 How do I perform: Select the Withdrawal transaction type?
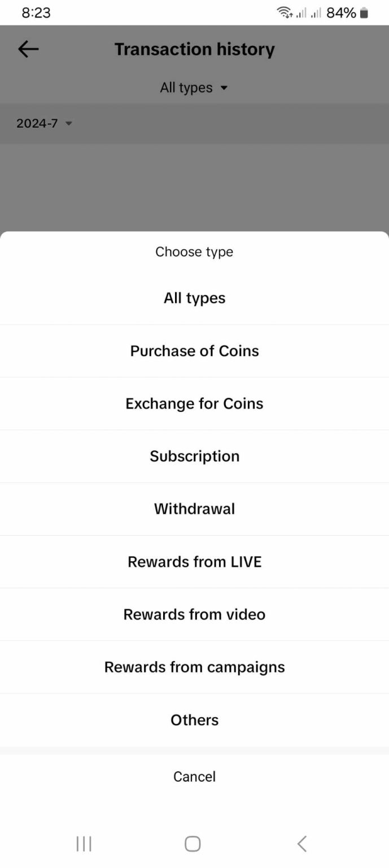point(194,509)
